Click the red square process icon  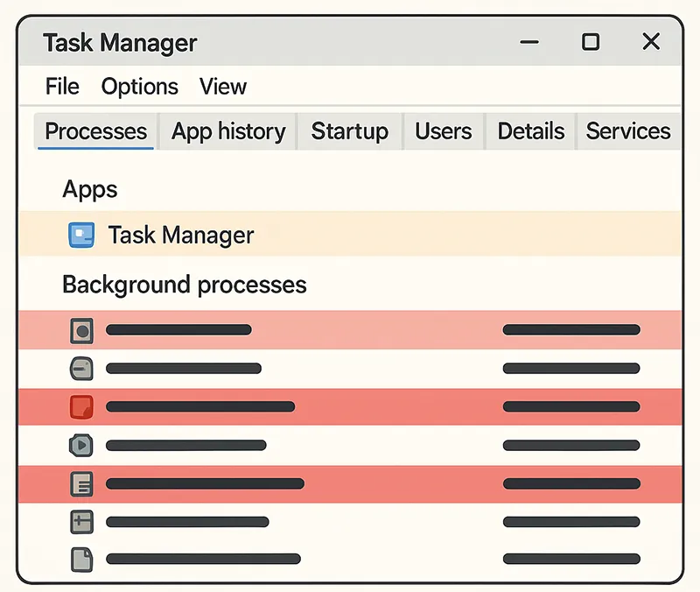coord(81,407)
